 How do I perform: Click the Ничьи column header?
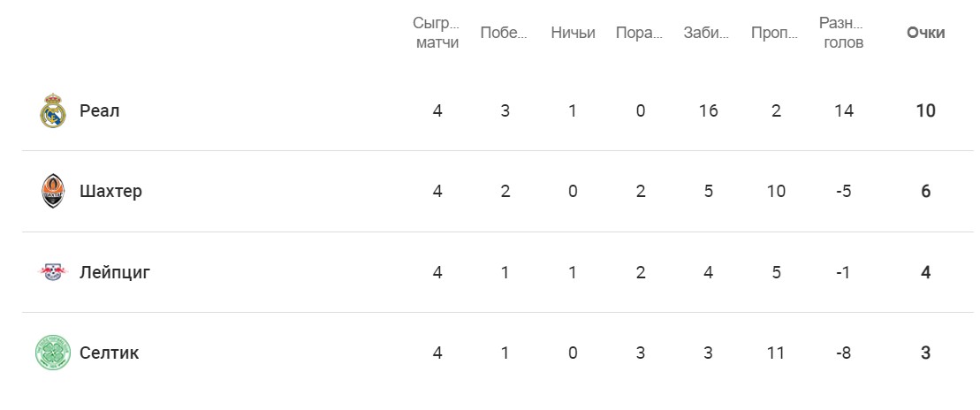(573, 33)
